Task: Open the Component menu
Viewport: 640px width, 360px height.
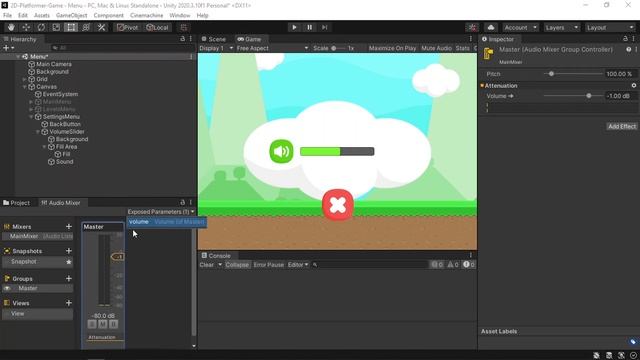Action: click(109, 16)
